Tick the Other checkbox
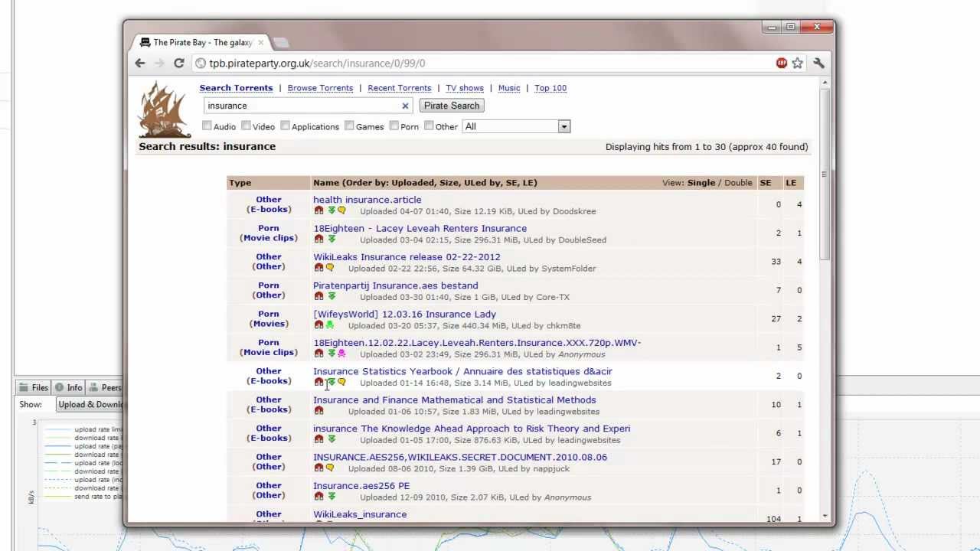This screenshot has height=551, width=980. (x=429, y=126)
